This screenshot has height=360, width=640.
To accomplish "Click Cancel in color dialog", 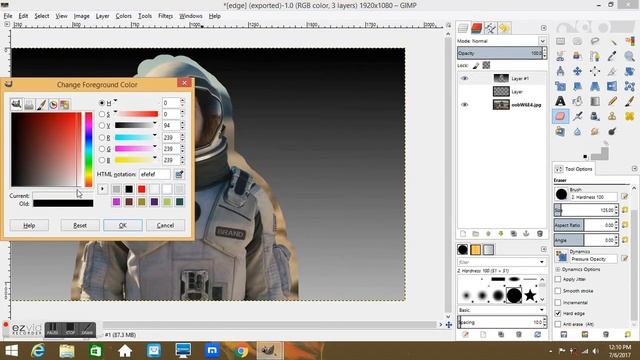I will [165, 225].
